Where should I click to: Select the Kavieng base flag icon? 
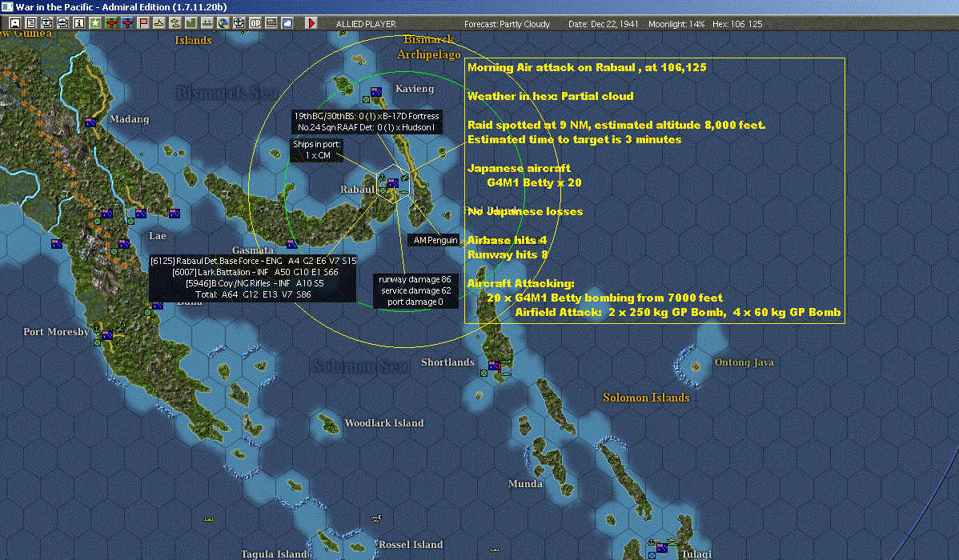point(376,92)
